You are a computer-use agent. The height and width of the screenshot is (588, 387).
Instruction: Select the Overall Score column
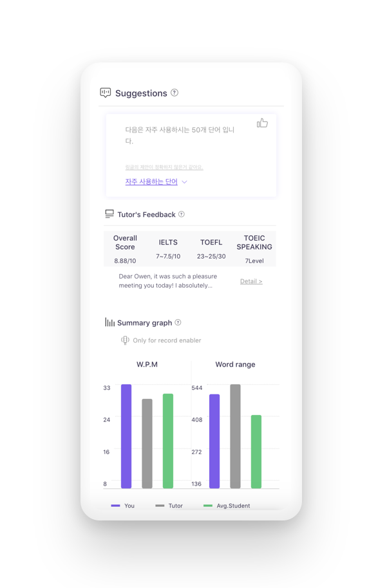(x=125, y=249)
